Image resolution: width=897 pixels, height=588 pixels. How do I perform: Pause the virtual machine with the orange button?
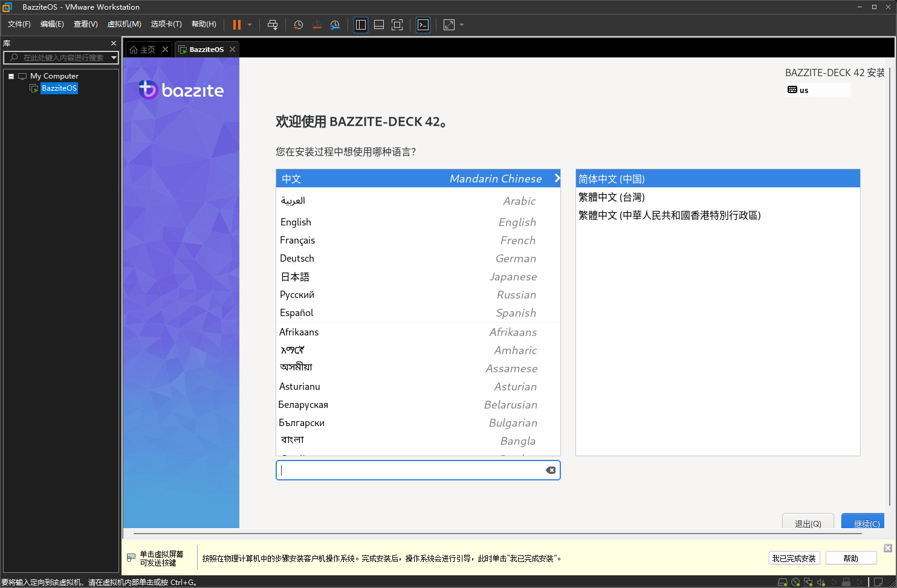click(236, 25)
